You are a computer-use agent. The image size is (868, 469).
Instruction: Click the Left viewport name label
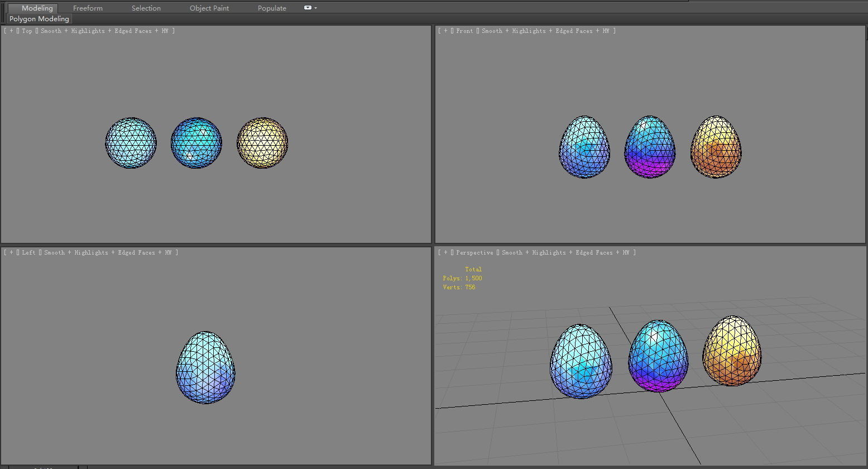click(29, 253)
